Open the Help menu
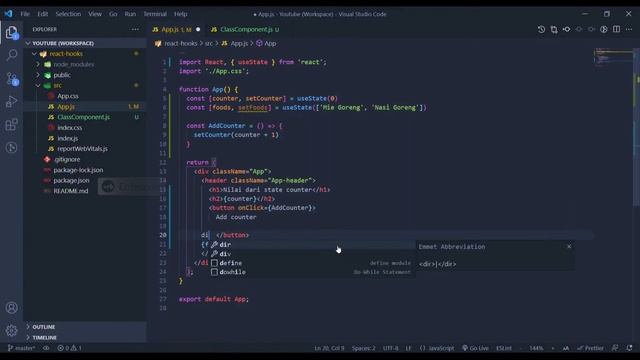 pyautogui.click(x=180, y=14)
